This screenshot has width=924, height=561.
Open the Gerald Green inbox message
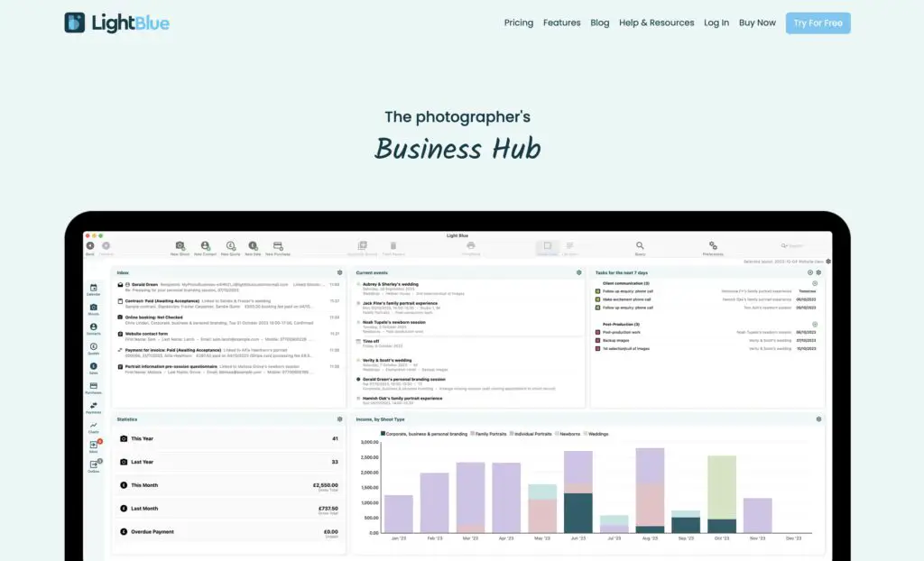tap(228, 287)
